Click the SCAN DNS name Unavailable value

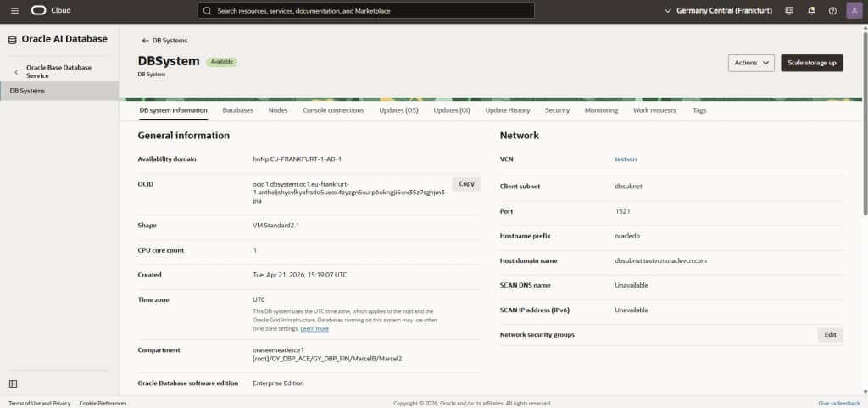631,286
